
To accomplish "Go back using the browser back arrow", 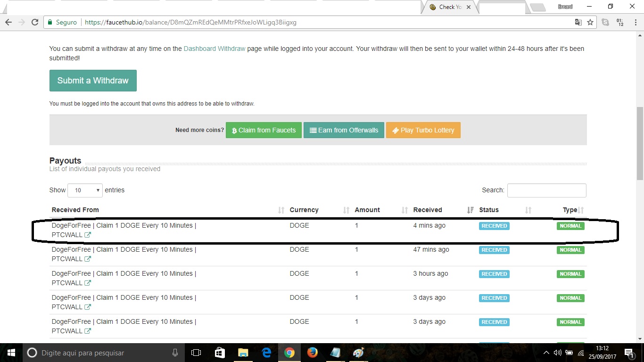I will [x=8, y=22].
